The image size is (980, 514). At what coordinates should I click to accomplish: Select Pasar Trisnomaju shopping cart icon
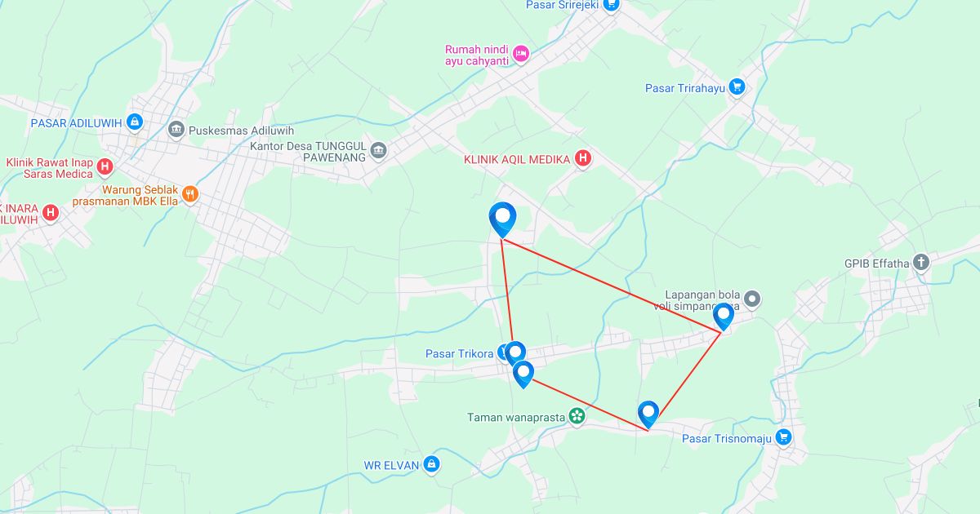pyautogui.click(x=784, y=438)
